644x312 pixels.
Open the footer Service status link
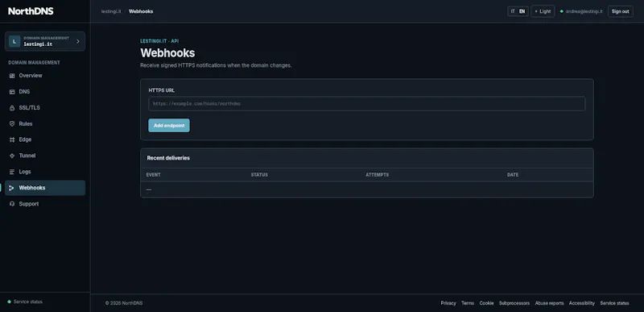(614, 303)
